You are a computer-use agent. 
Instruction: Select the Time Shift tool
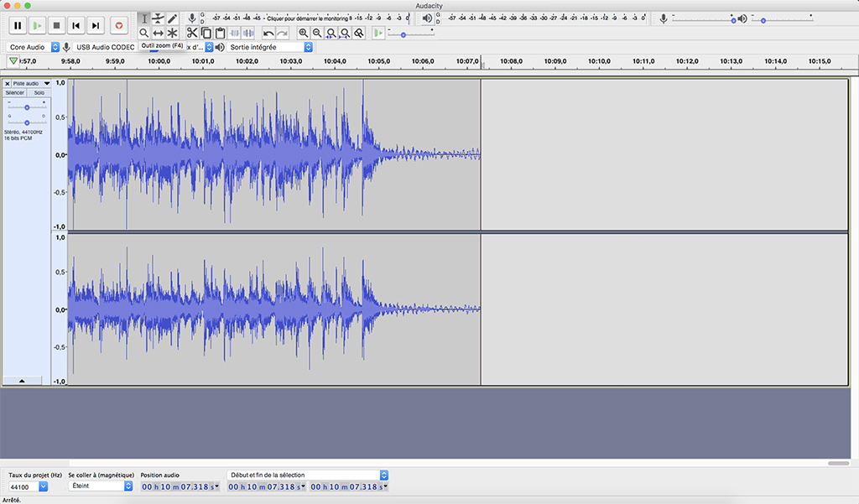pos(159,33)
